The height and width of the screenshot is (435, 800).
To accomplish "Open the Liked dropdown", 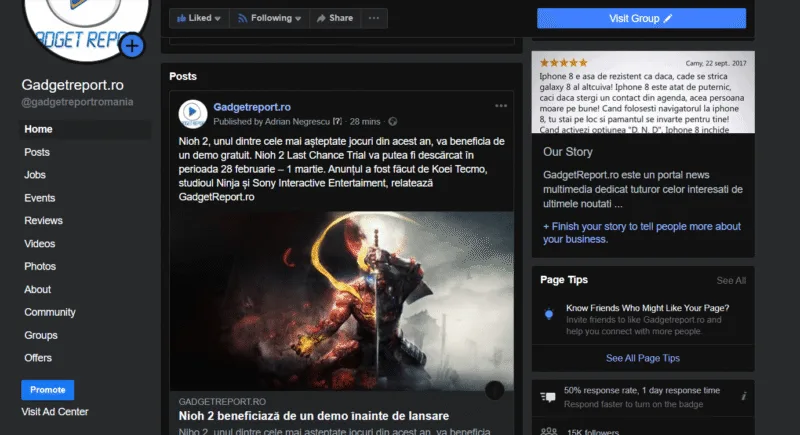I will [199, 18].
